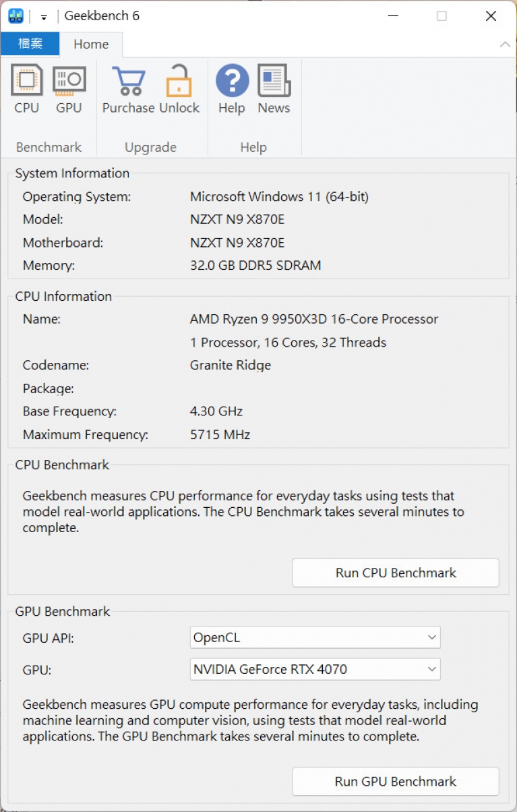Click the Package label

pyautogui.click(x=49, y=388)
